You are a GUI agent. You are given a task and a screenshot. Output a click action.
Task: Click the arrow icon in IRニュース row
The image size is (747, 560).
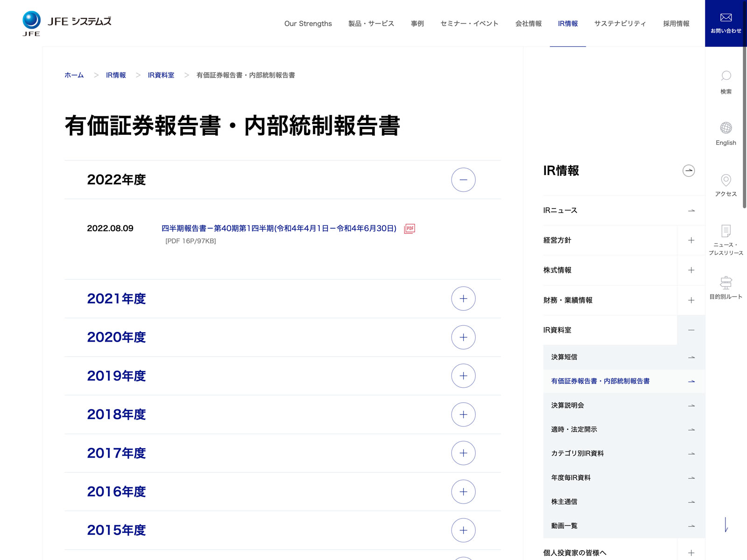pos(691,210)
